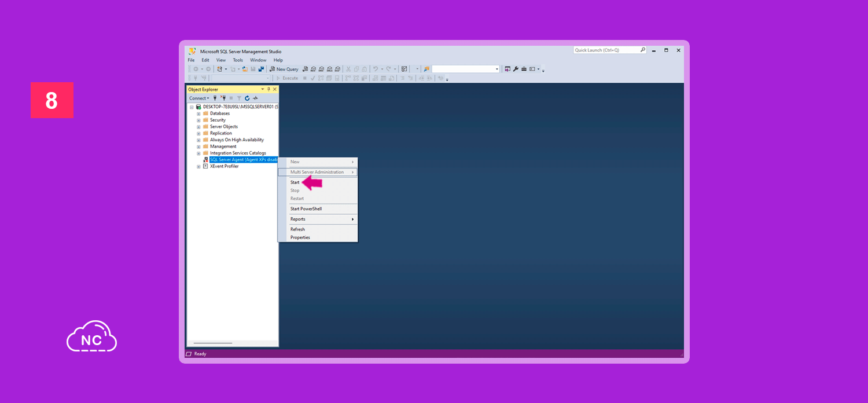
Task: Expand the Management node
Action: click(x=198, y=146)
